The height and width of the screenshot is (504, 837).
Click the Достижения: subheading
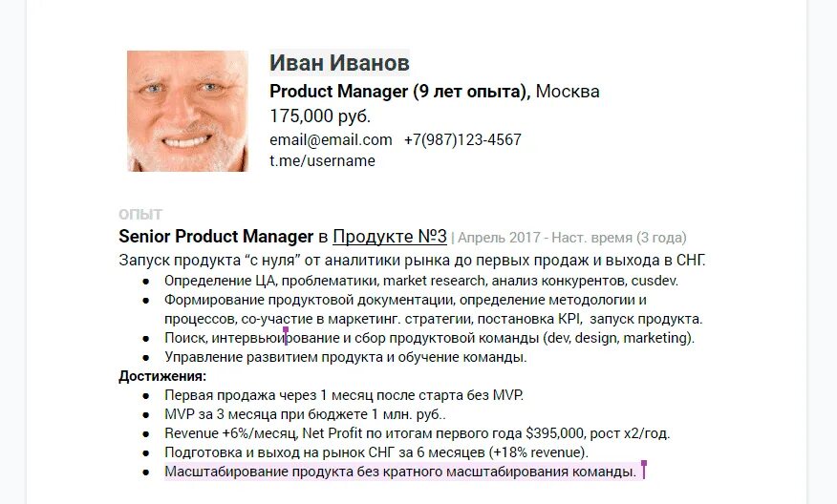tap(162, 376)
